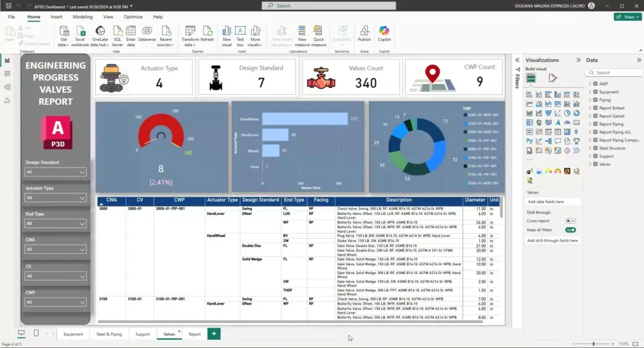
Task: Create a Quick measure
Action: (x=318, y=36)
